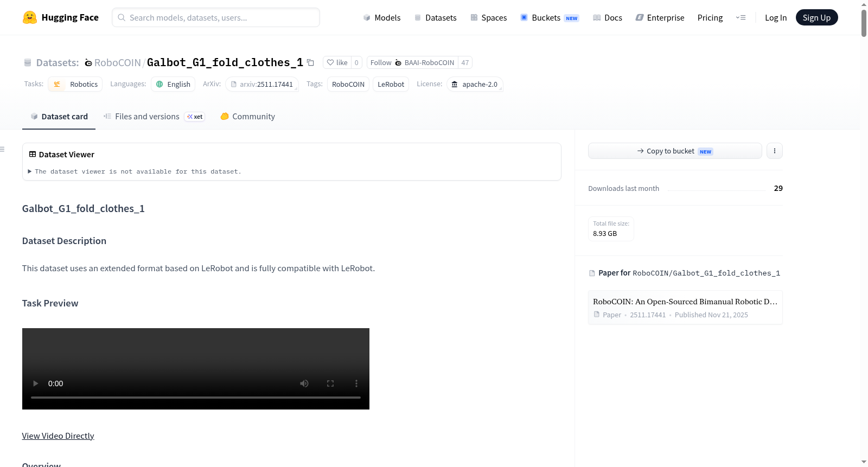Switch to Files and versions tab
Screen dimensions: 868x467
point(154,116)
